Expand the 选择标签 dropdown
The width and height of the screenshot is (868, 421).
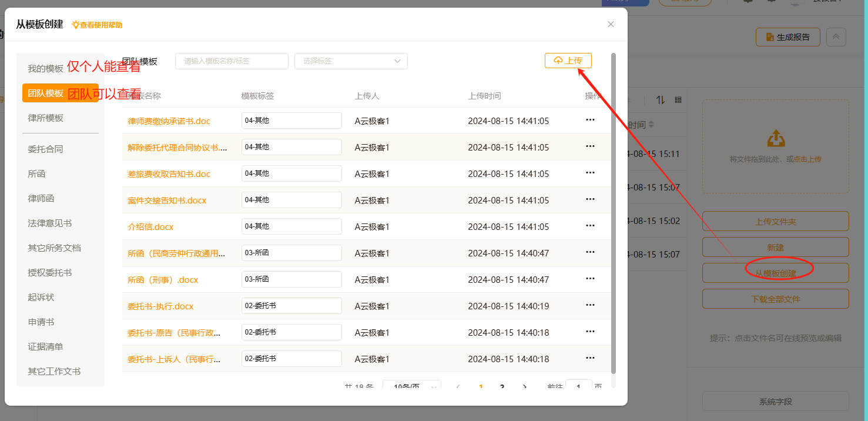[351, 61]
